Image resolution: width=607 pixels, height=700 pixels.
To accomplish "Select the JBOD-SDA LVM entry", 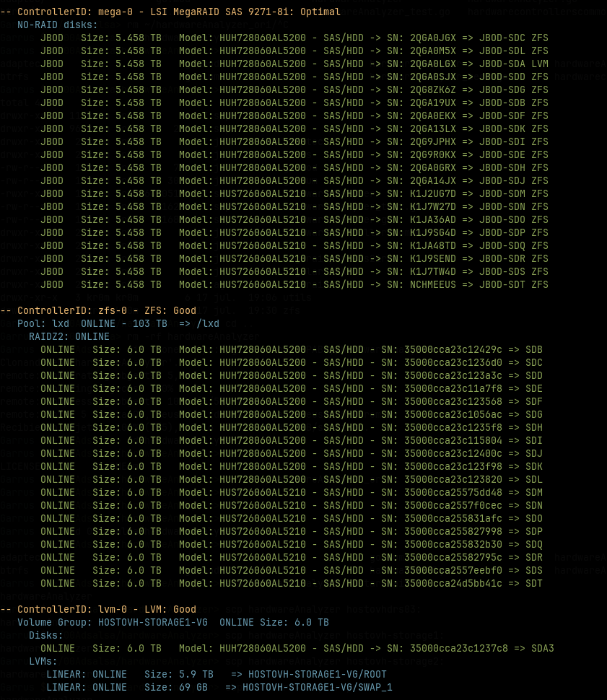I will pyautogui.click(x=512, y=64).
